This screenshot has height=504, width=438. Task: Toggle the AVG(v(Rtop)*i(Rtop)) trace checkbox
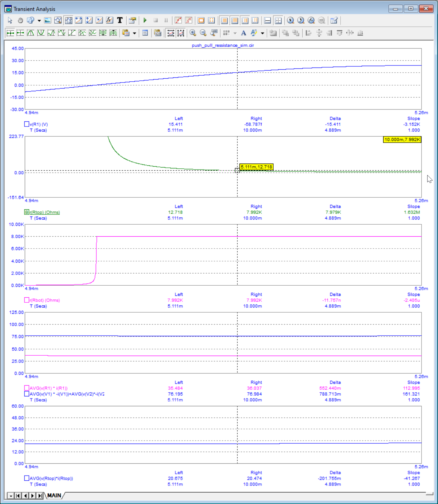[x=27, y=478]
